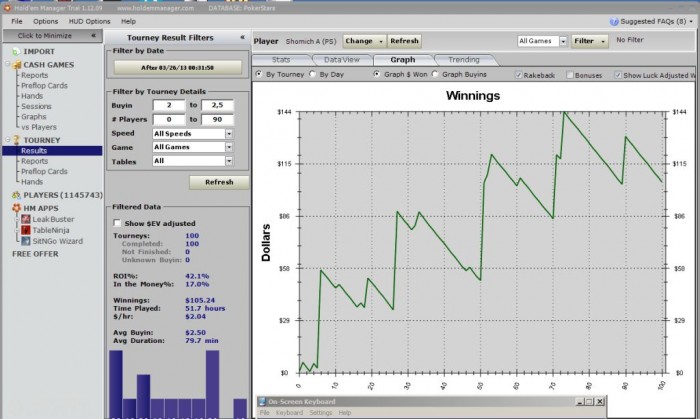
Task: Select the Graph Buyins radio button
Action: click(x=435, y=74)
